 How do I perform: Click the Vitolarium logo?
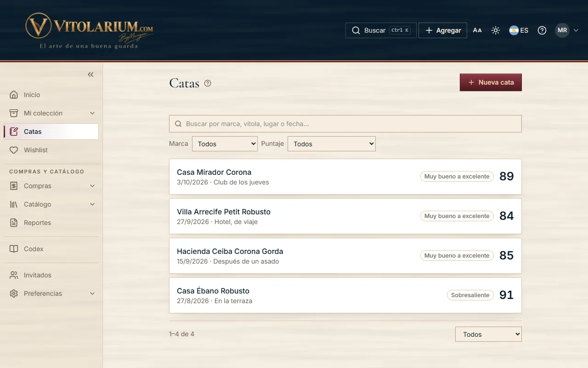[89, 30]
